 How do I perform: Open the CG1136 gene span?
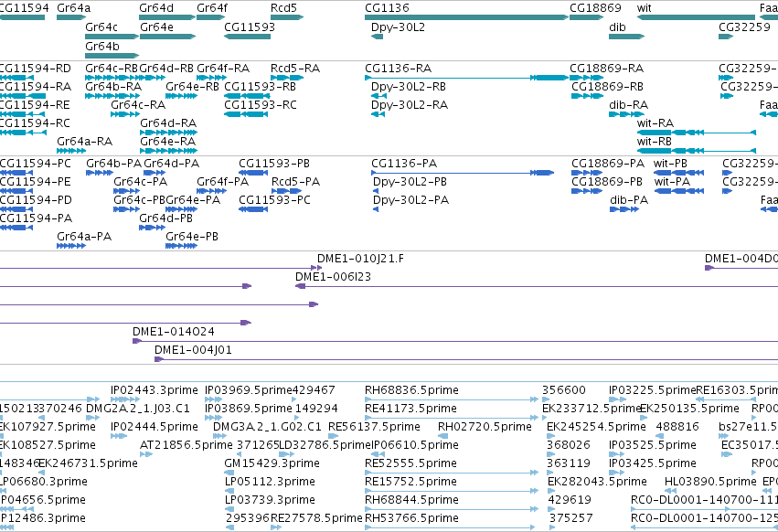[466, 17]
